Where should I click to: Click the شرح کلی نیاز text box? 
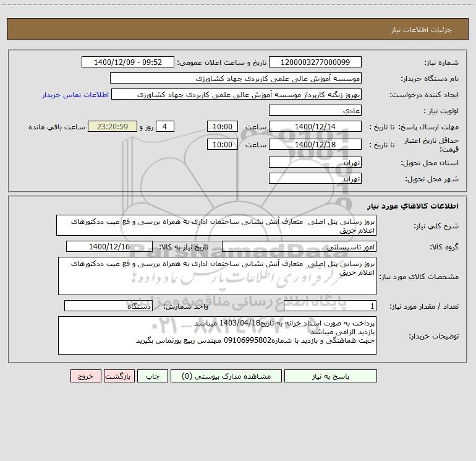216,225
